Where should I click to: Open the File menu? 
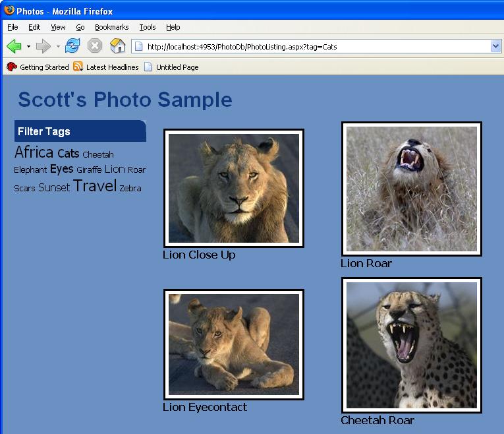13,27
